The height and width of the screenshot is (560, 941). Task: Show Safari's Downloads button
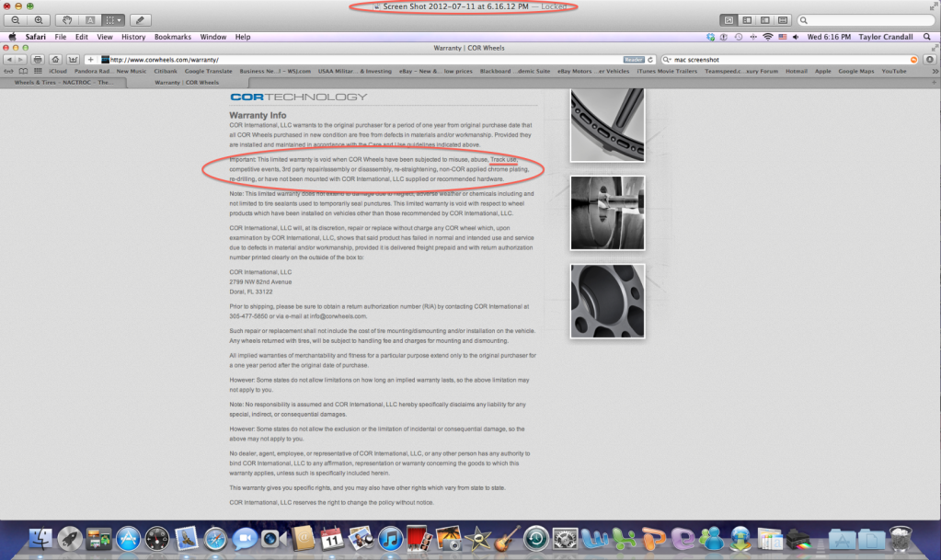click(x=930, y=60)
